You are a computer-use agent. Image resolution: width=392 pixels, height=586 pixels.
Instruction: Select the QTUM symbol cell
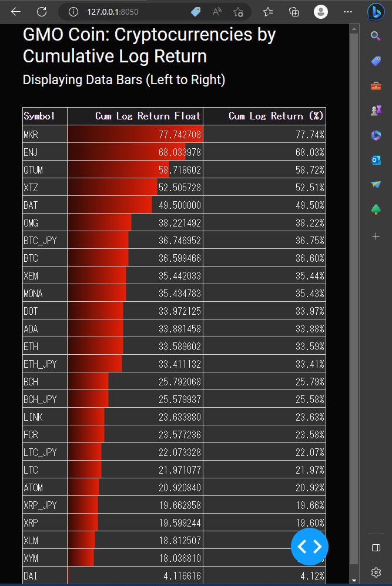pos(45,169)
